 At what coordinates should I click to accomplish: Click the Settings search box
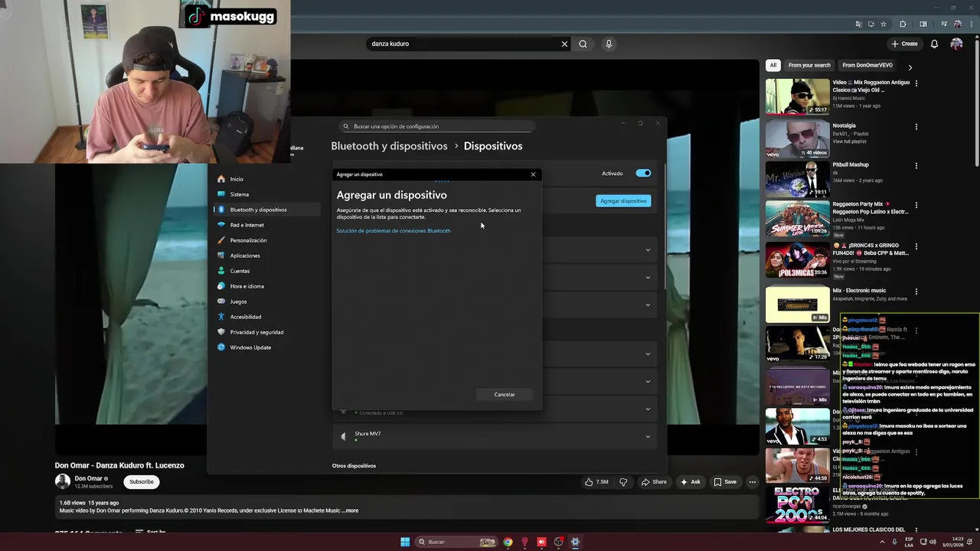[x=436, y=126]
